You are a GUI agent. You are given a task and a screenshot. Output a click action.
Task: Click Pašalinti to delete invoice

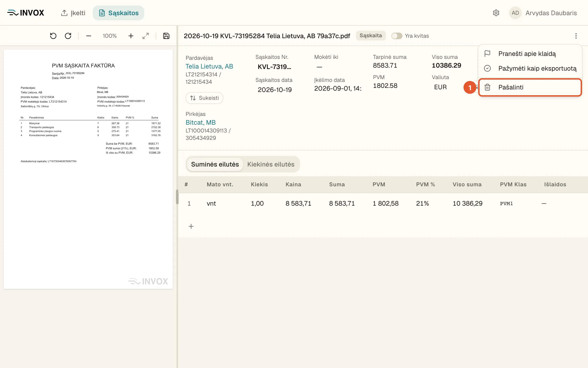(530, 87)
